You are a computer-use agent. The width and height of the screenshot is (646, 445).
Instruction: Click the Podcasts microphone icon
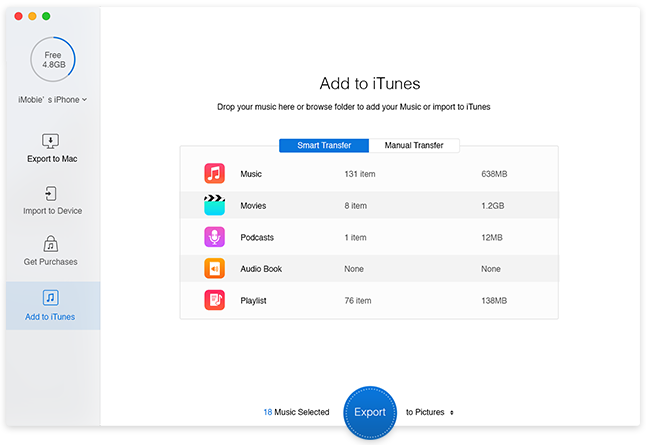214,237
